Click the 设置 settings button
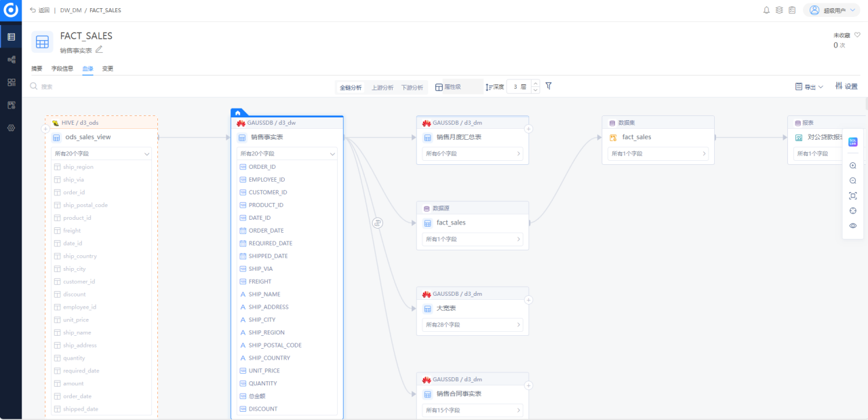This screenshot has width=868, height=420. click(846, 86)
